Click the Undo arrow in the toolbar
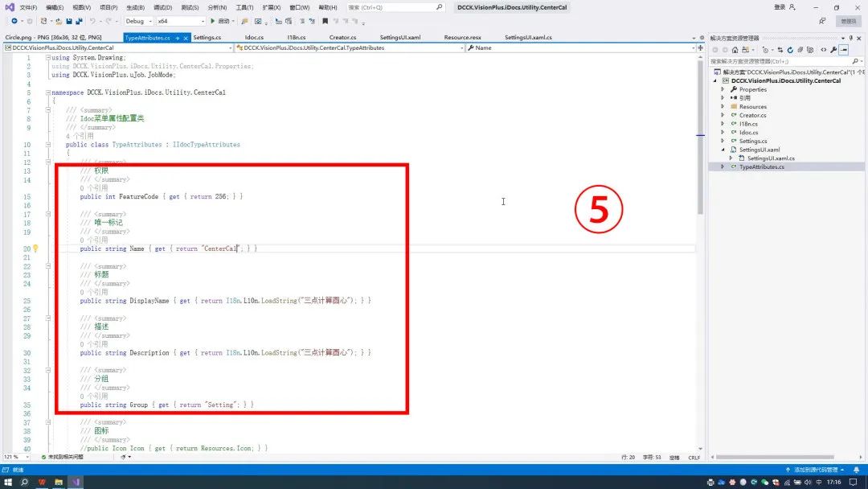This screenshot has width=868, height=489. click(92, 21)
